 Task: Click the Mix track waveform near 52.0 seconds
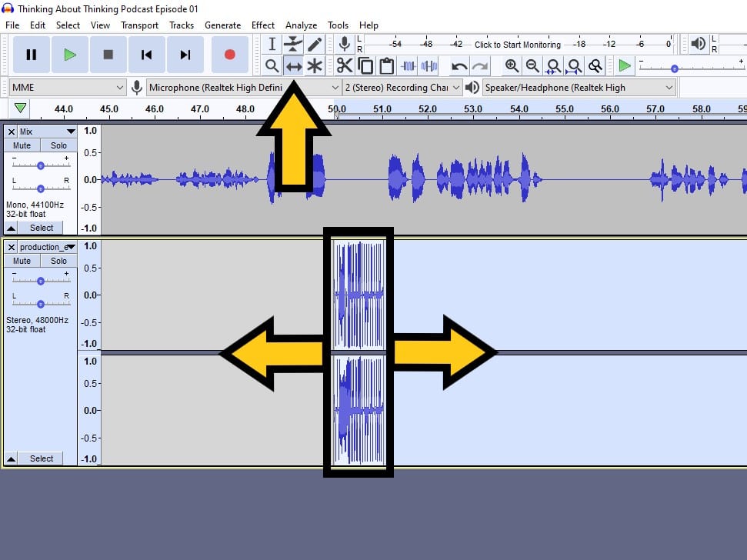tap(428, 179)
